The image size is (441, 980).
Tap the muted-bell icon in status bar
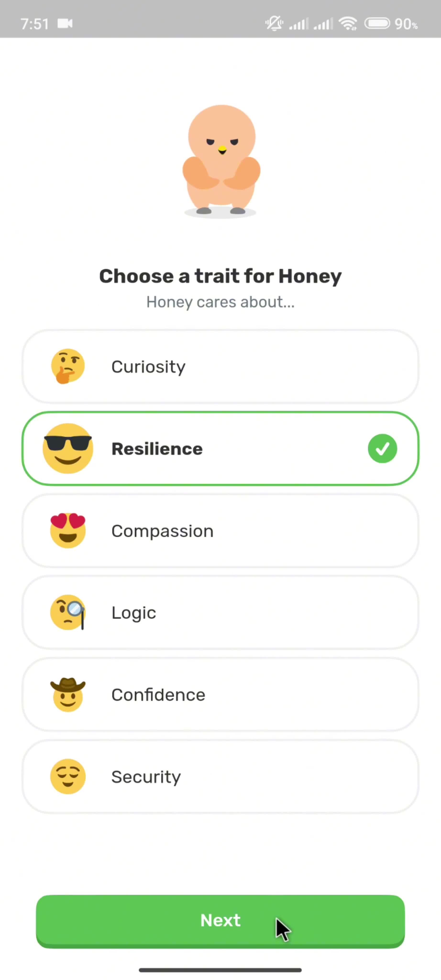(274, 24)
